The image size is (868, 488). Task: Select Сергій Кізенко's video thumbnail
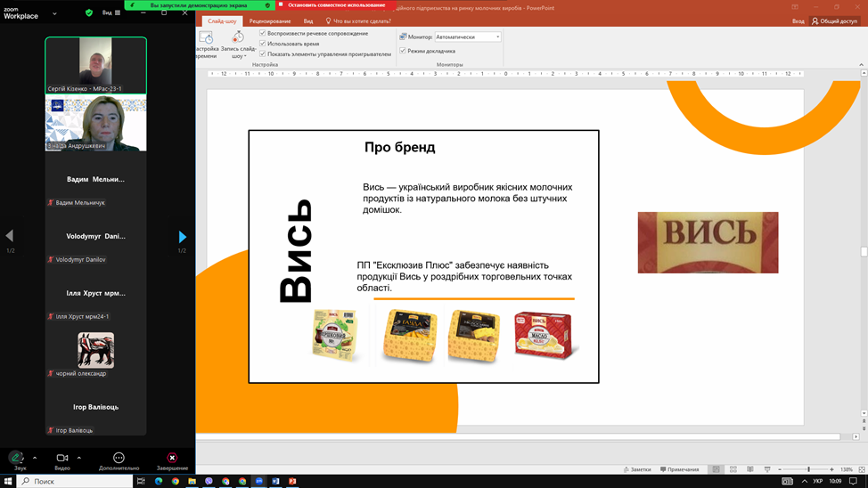point(95,65)
